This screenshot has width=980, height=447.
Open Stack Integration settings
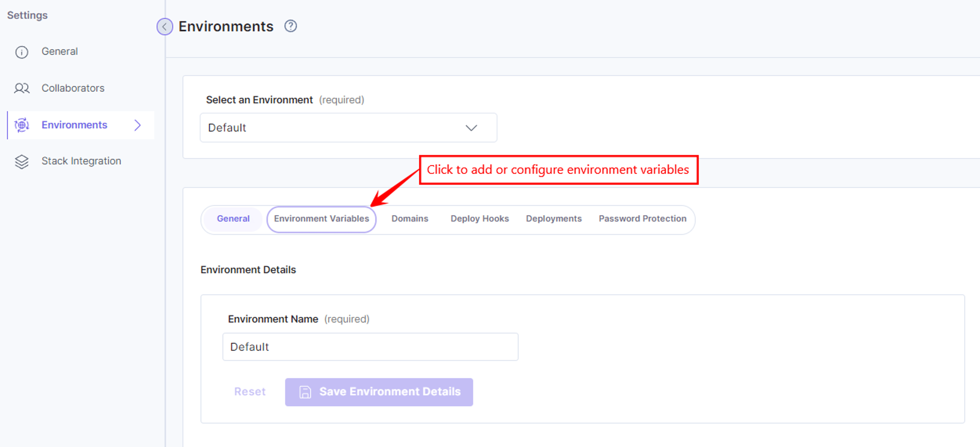[81, 161]
